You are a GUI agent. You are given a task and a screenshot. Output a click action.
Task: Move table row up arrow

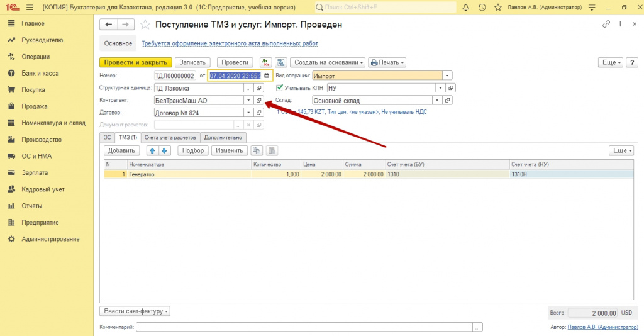[x=152, y=151]
